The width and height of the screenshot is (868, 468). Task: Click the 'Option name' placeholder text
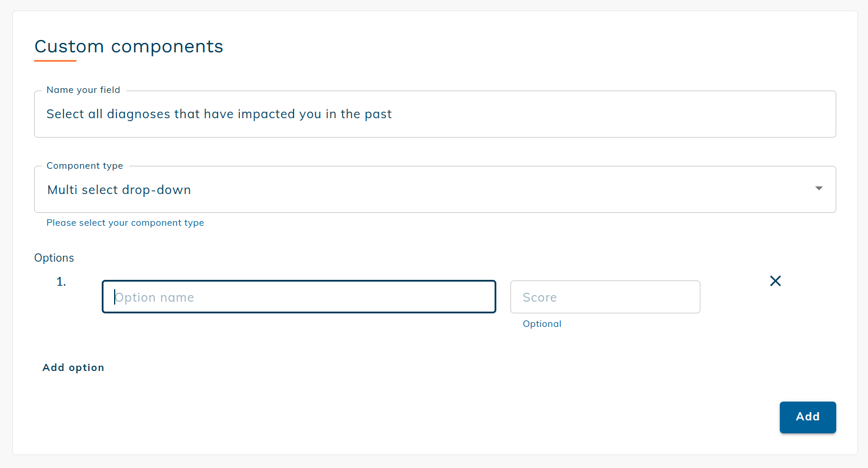[x=155, y=297]
